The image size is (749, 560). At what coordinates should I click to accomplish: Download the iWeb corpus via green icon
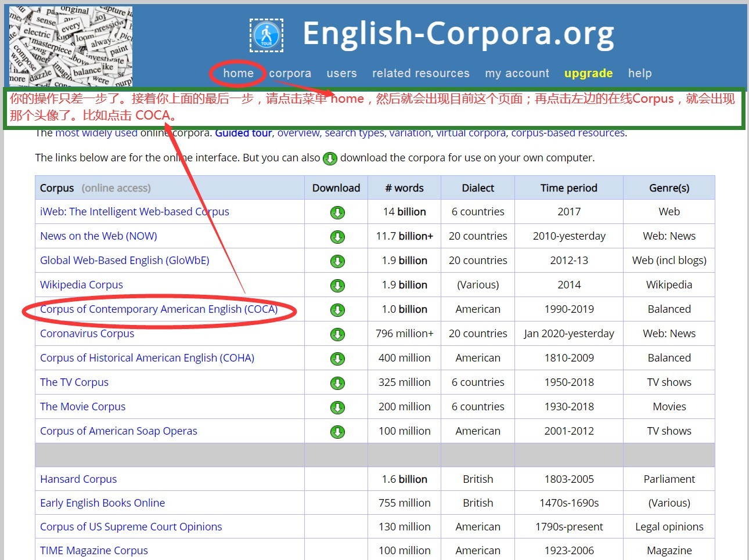(x=337, y=212)
